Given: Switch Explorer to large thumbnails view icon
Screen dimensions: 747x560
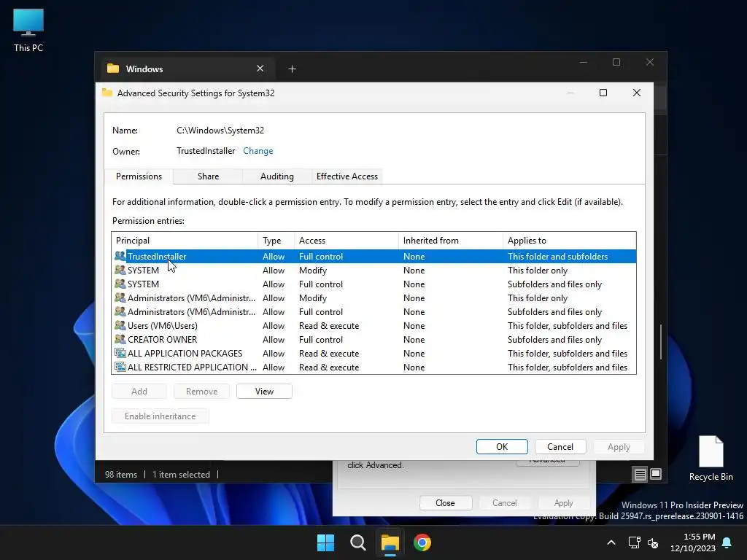Looking at the screenshot, I should [x=656, y=474].
